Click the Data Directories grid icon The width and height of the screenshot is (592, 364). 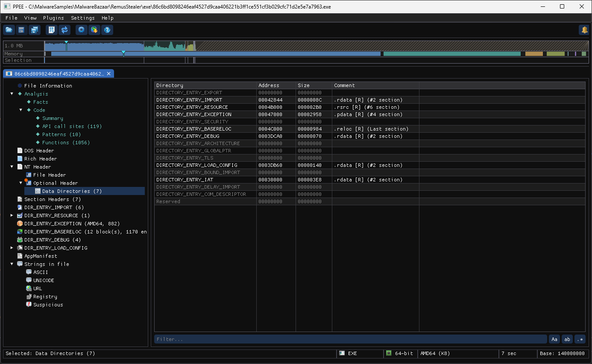38,191
